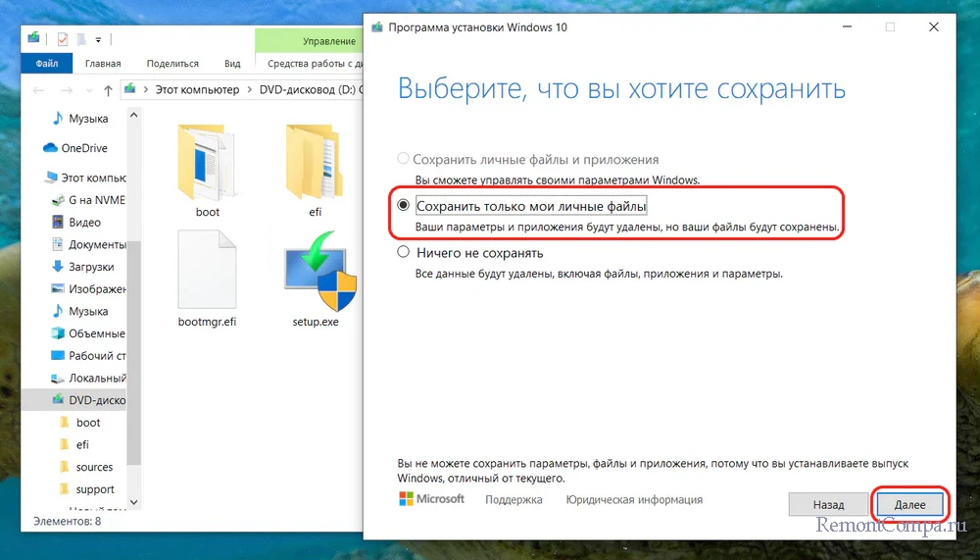Click the OneDrive cloud icon in sidebar
This screenshot has width=980, height=560.
click(x=51, y=148)
